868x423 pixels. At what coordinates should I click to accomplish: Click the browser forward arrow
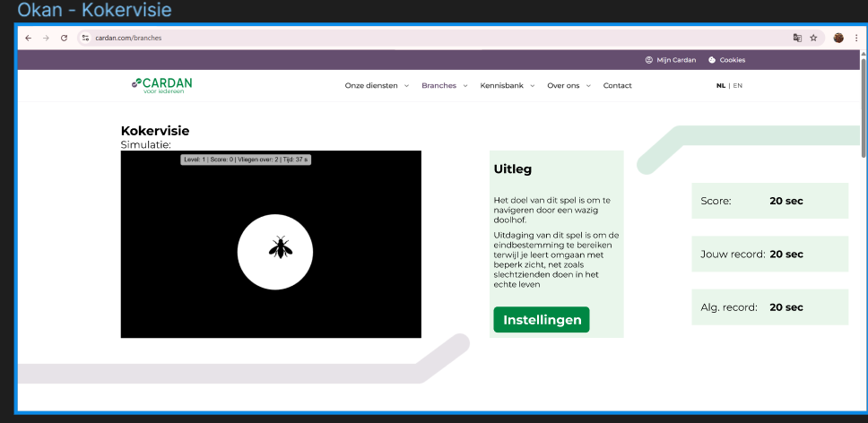click(x=45, y=38)
